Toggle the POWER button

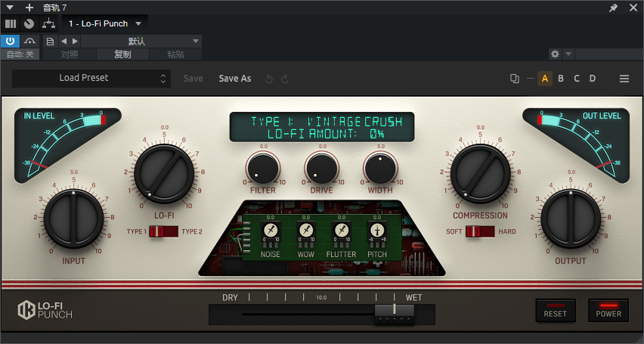click(608, 310)
